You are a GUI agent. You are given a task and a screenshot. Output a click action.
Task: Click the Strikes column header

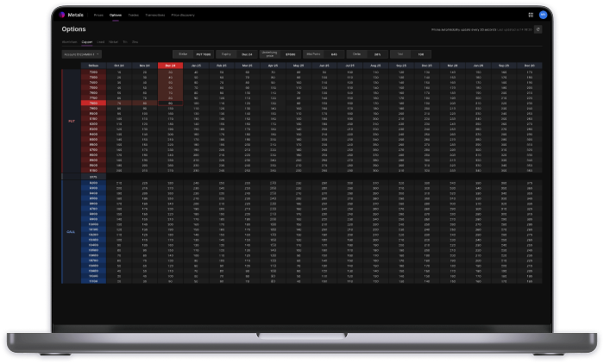92,65
